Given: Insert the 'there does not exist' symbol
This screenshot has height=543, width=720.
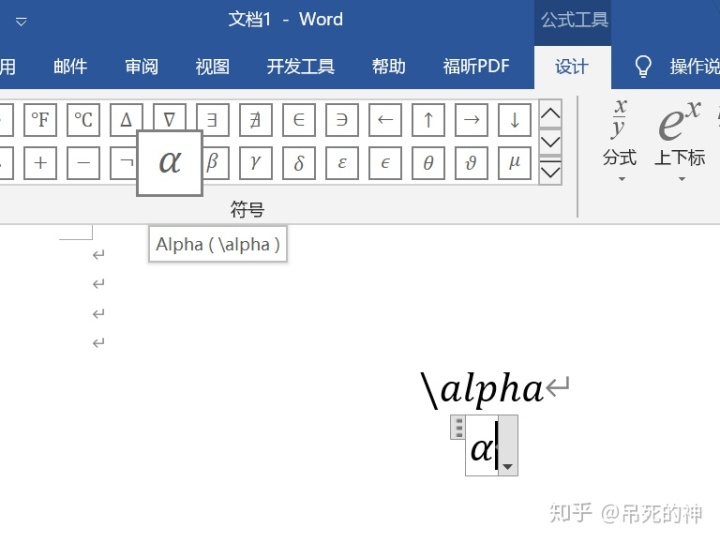Looking at the screenshot, I should click(256, 120).
